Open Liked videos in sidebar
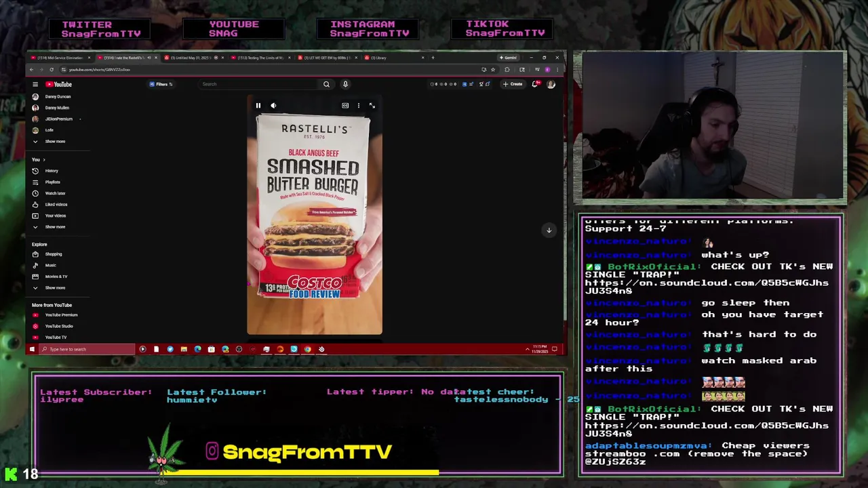The height and width of the screenshot is (488, 868). pyautogui.click(x=58, y=204)
